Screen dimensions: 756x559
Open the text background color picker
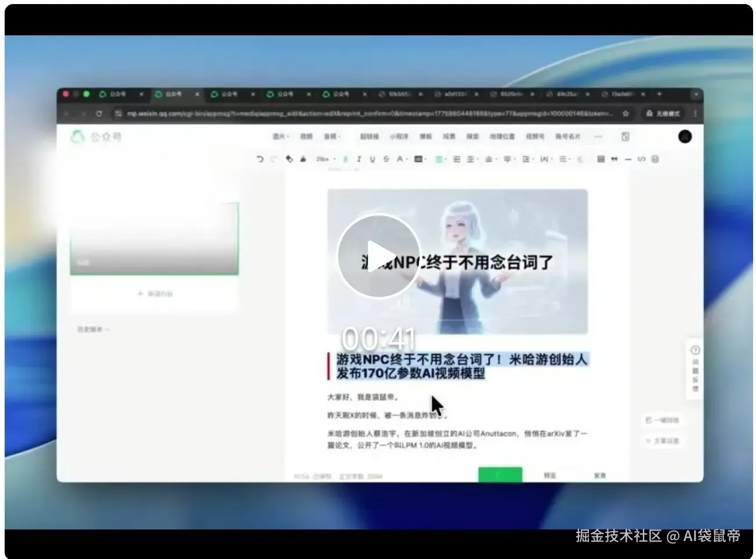coord(420,159)
